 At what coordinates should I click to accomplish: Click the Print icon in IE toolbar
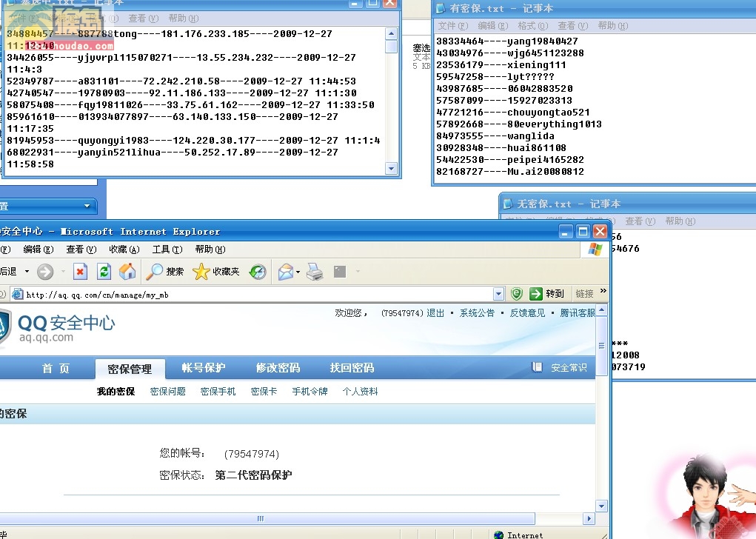[x=315, y=272]
